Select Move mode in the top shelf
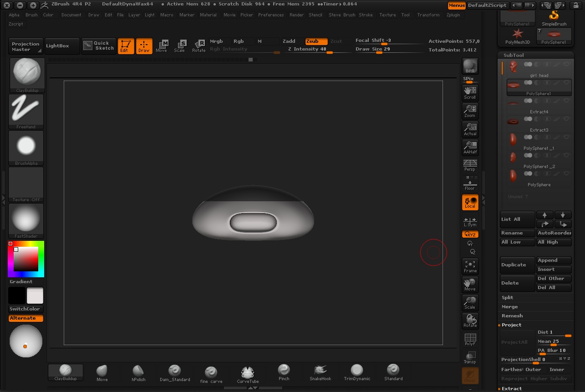This screenshot has height=392, width=585. [x=162, y=46]
